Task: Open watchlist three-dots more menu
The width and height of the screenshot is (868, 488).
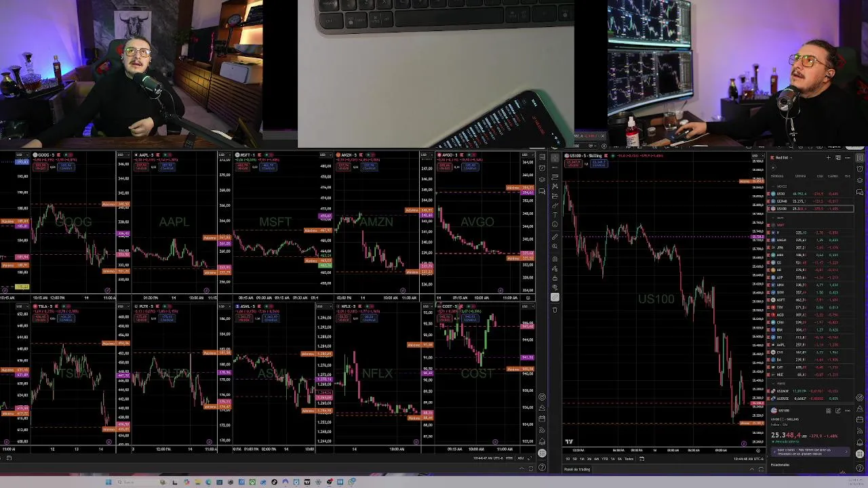Action: click(x=848, y=158)
